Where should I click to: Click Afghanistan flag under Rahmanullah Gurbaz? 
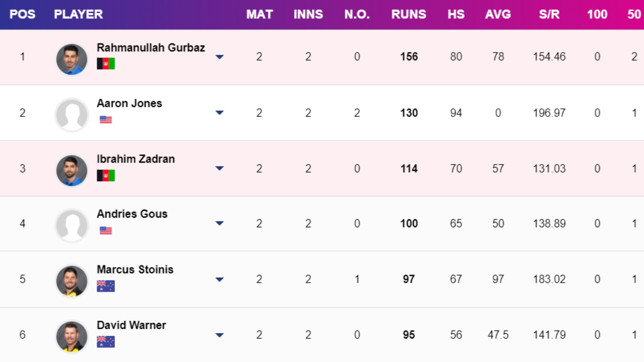tap(106, 64)
